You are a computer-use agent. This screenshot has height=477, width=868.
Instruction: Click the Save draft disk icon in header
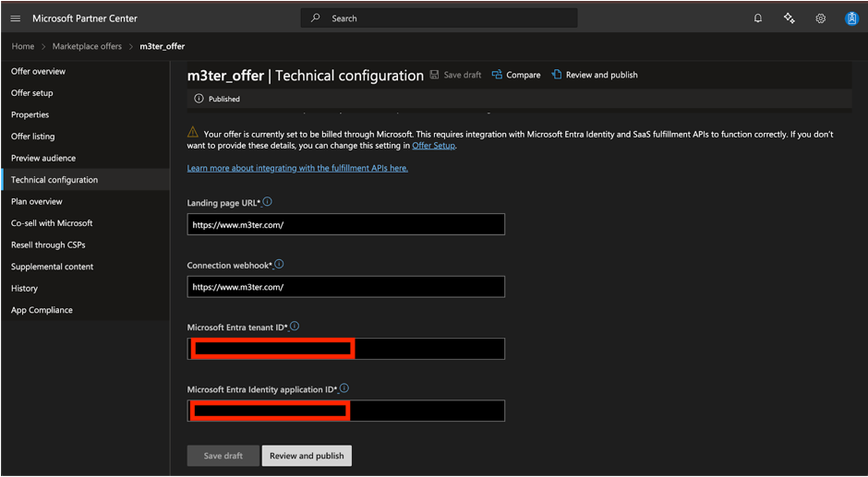point(435,75)
